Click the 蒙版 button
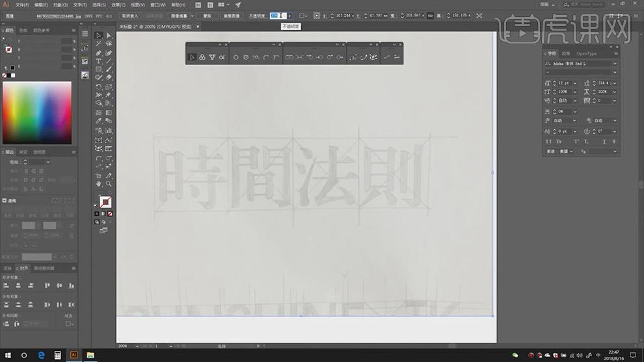Image resolution: width=644 pixels, height=362 pixels. click(207, 16)
